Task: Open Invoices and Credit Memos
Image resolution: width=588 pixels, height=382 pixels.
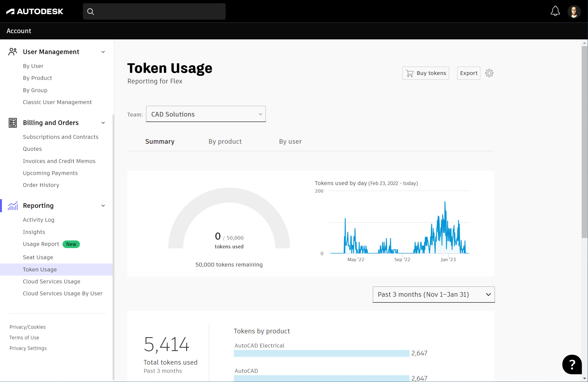Action: pyautogui.click(x=59, y=161)
